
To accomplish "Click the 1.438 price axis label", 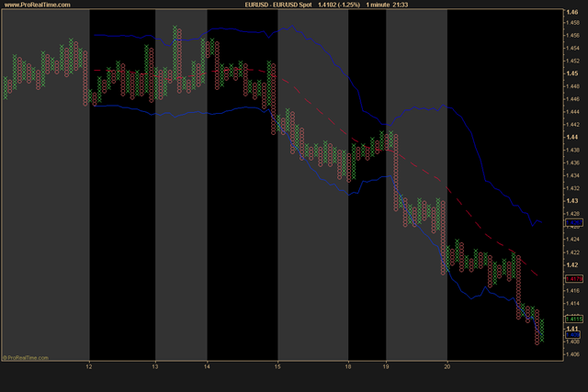I will 573,151.
